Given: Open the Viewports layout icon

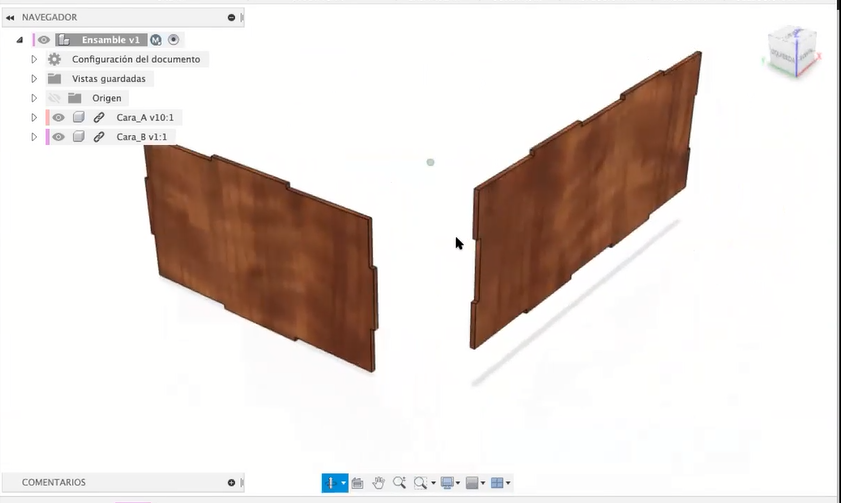Looking at the screenshot, I should (497, 483).
